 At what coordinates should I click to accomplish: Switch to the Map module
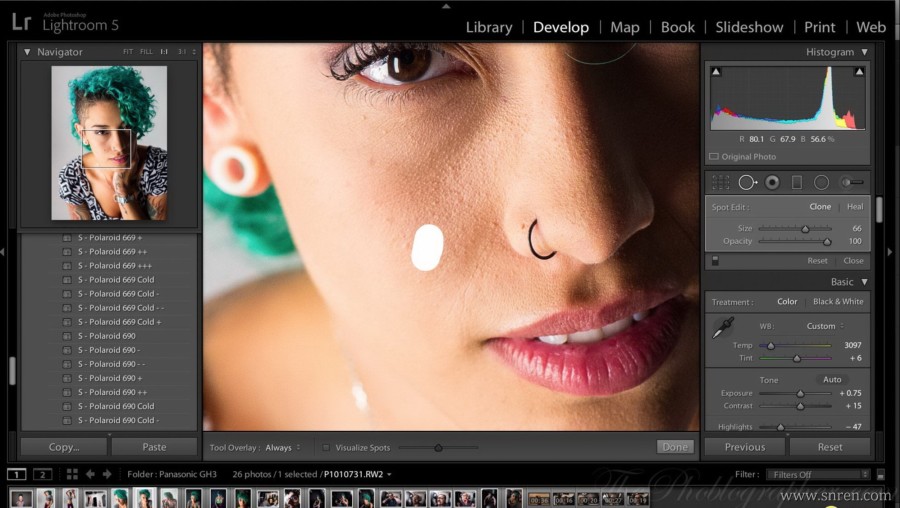point(624,28)
